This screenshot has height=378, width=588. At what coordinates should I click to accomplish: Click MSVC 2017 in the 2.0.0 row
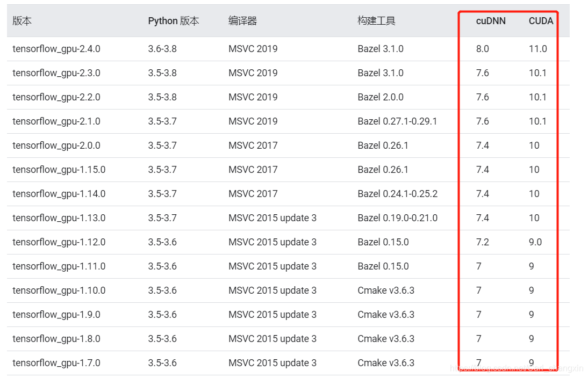point(253,146)
